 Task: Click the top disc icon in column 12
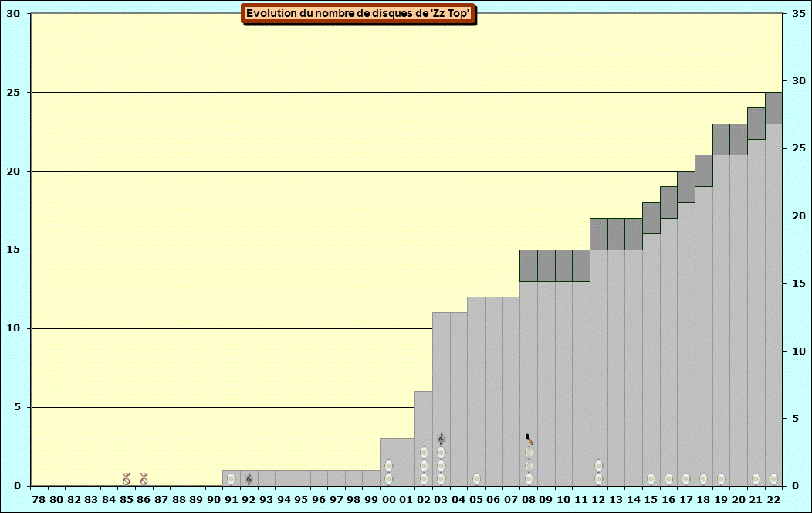(x=598, y=466)
